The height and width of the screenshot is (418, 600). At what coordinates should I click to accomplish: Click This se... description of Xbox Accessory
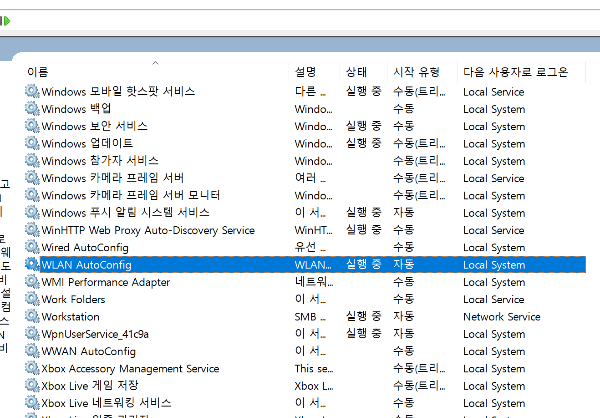click(x=314, y=369)
